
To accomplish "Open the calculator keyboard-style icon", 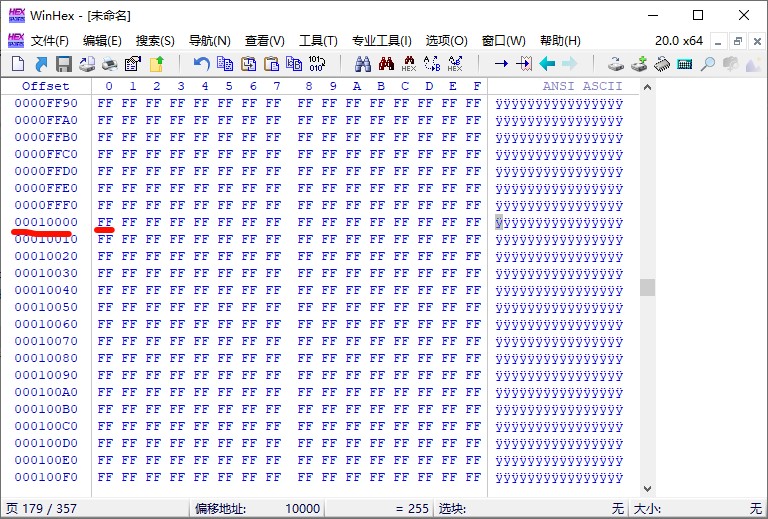I will [x=684, y=64].
